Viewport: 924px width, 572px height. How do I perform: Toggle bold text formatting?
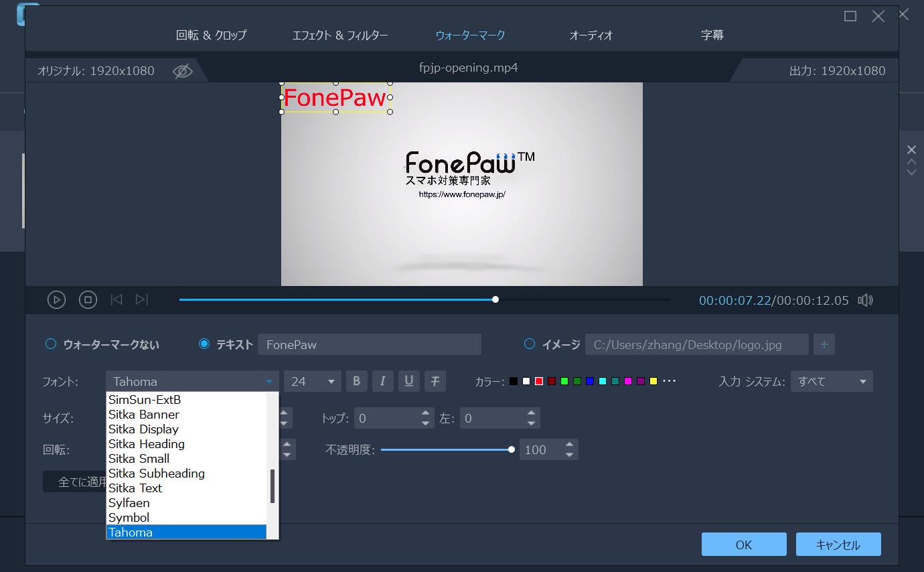coord(356,381)
